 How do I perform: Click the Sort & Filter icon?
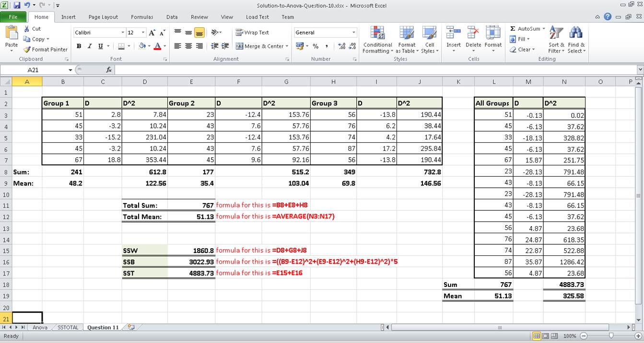556,33
